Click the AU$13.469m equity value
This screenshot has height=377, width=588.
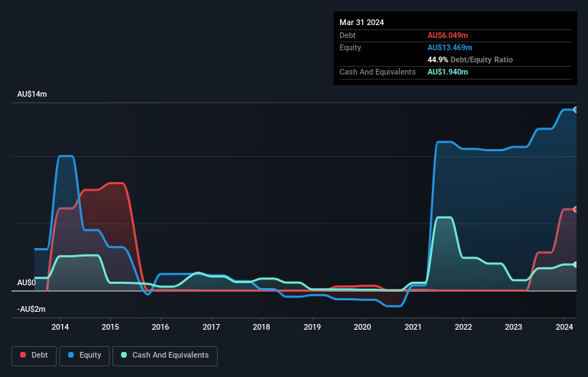[450, 47]
